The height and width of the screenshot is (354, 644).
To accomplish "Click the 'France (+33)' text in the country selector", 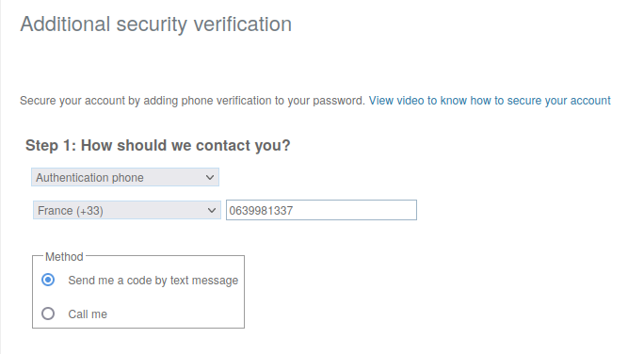I will [71, 211].
